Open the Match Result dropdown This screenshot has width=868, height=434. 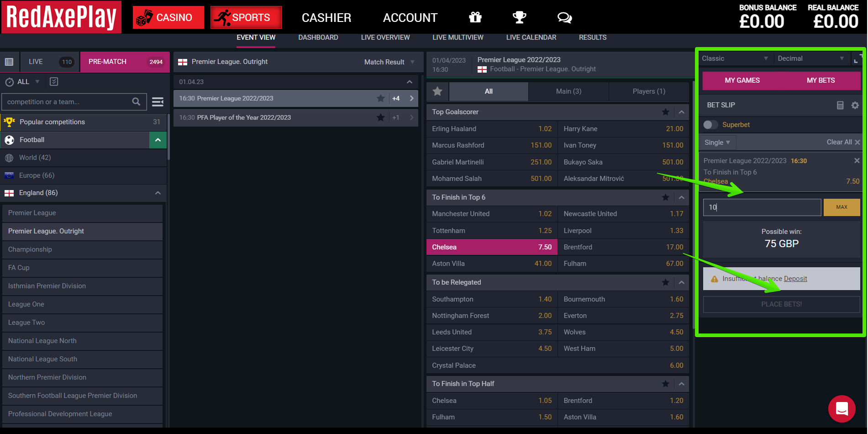[x=389, y=62]
